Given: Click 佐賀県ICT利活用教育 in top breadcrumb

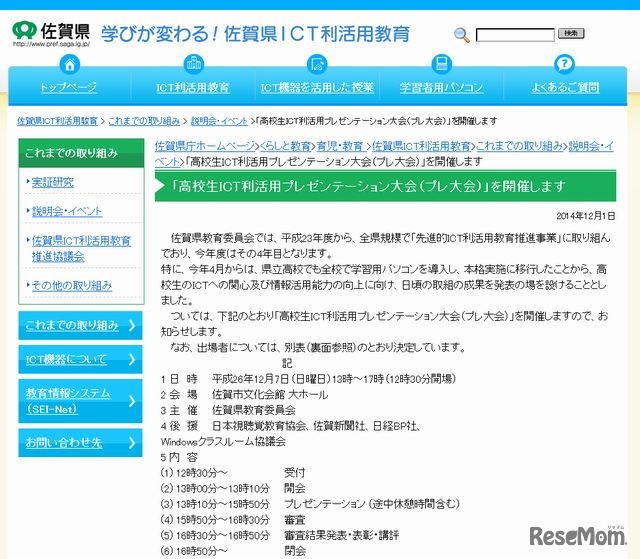Looking at the screenshot, I should [x=57, y=121].
